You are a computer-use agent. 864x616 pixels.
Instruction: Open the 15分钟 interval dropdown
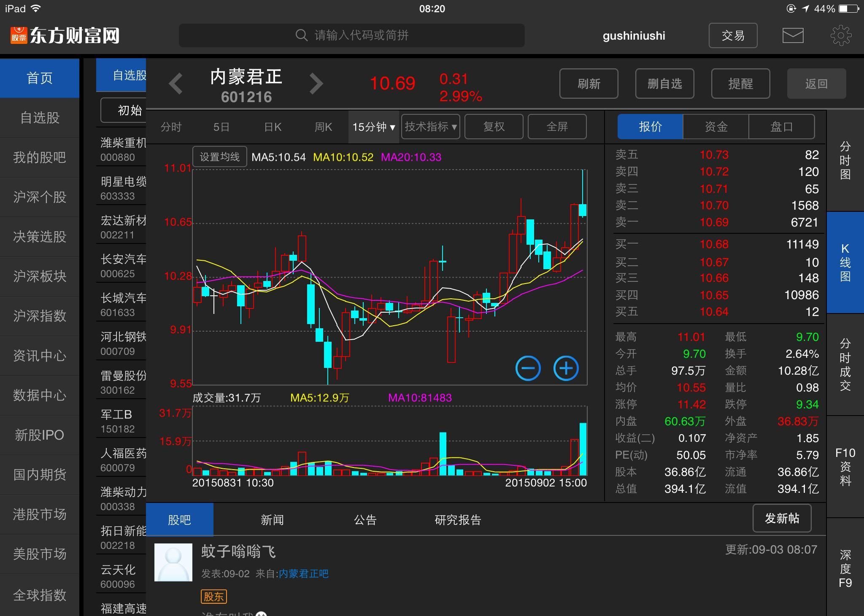(373, 127)
